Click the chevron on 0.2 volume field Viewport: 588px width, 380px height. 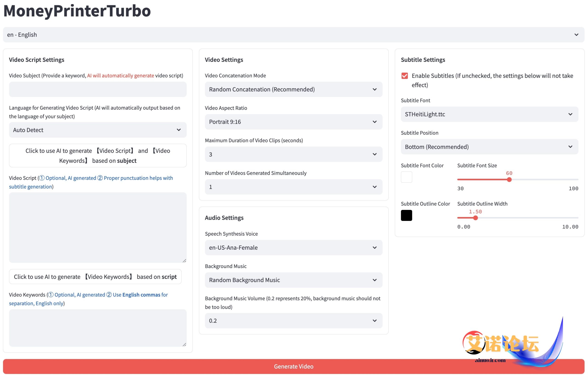coord(375,320)
